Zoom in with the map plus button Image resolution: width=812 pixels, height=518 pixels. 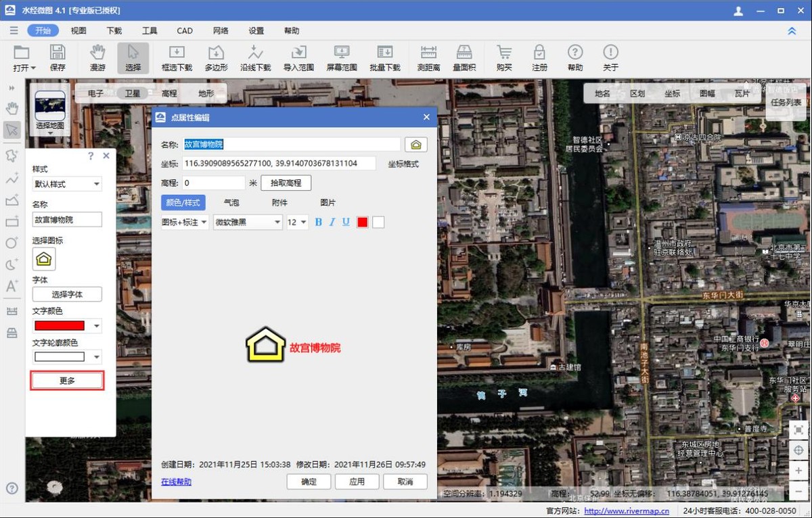click(x=798, y=471)
